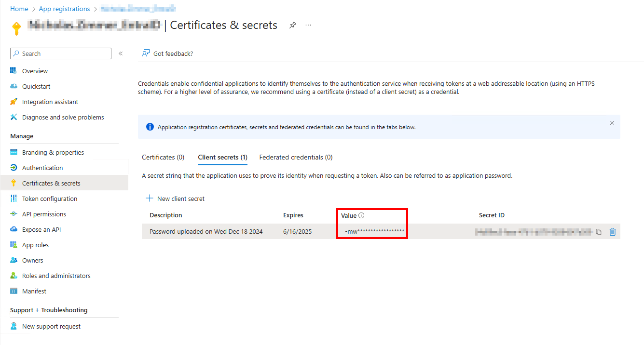
Task: Create a new client secret
Action: click(175, 198)
